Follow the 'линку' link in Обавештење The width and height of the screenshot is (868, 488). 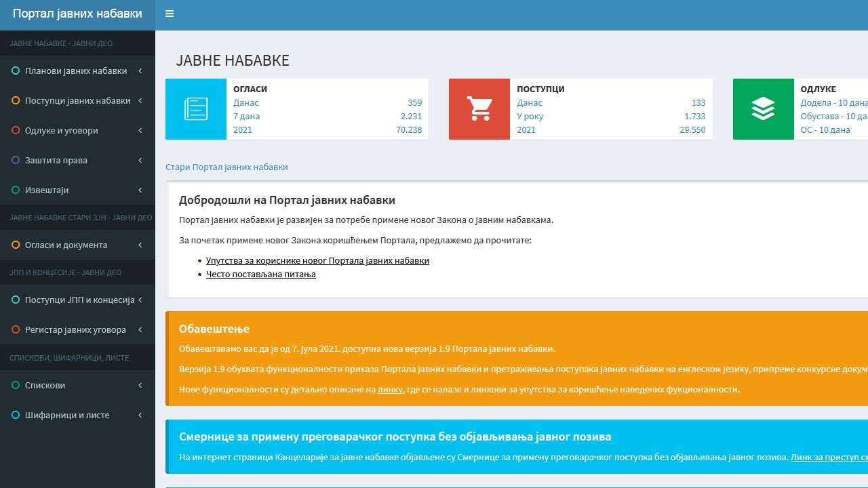point(390,389)
